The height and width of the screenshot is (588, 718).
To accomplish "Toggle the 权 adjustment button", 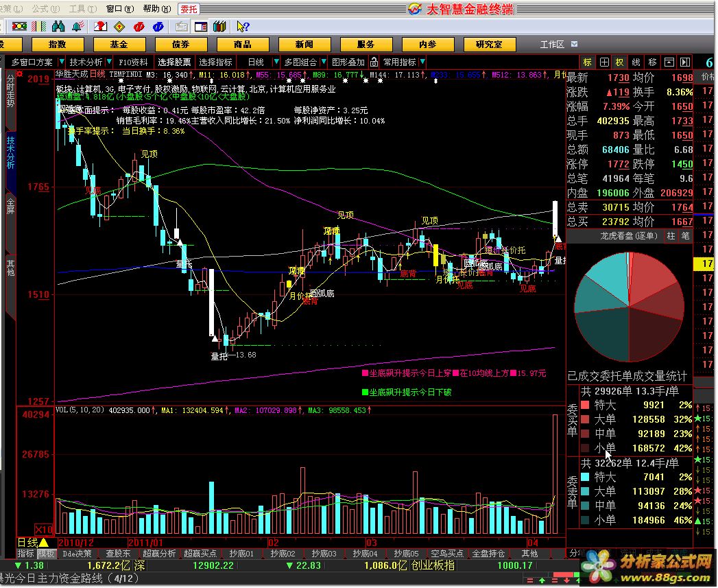I will click(x=619, y=62).
